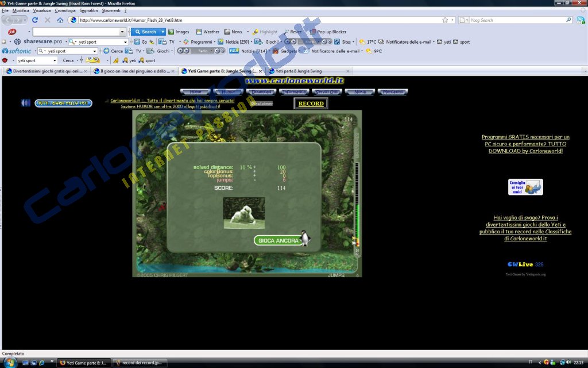Click the Sezione HUMOR con oltre 2000 link
This screenshot has height=368, width=588.
coord(170,106)
